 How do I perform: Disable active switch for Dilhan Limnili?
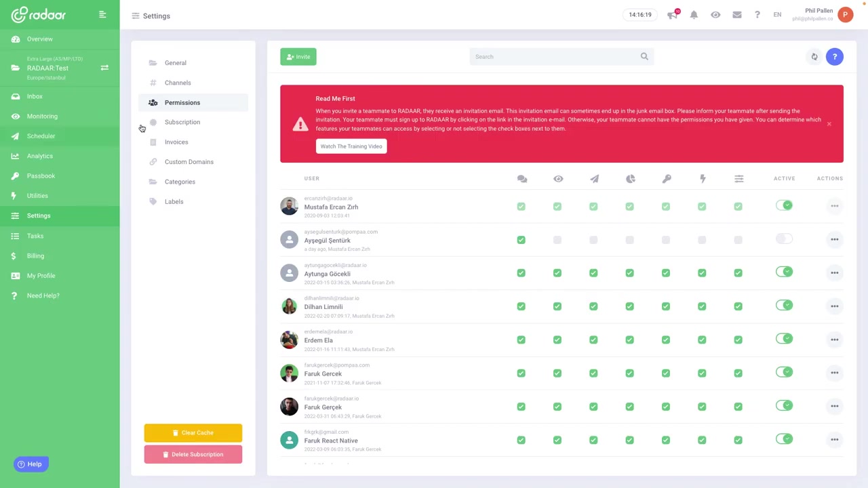point(784,306)
